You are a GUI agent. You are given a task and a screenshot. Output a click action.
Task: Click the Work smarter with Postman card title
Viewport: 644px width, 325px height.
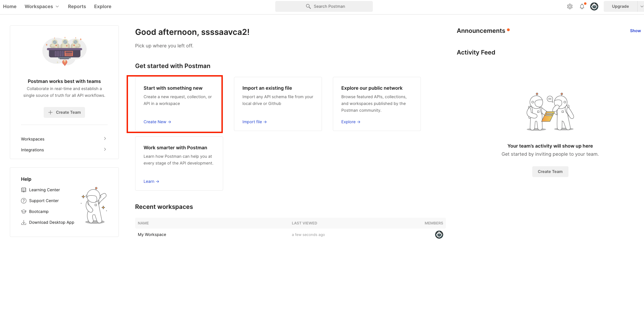click(175, 148)
